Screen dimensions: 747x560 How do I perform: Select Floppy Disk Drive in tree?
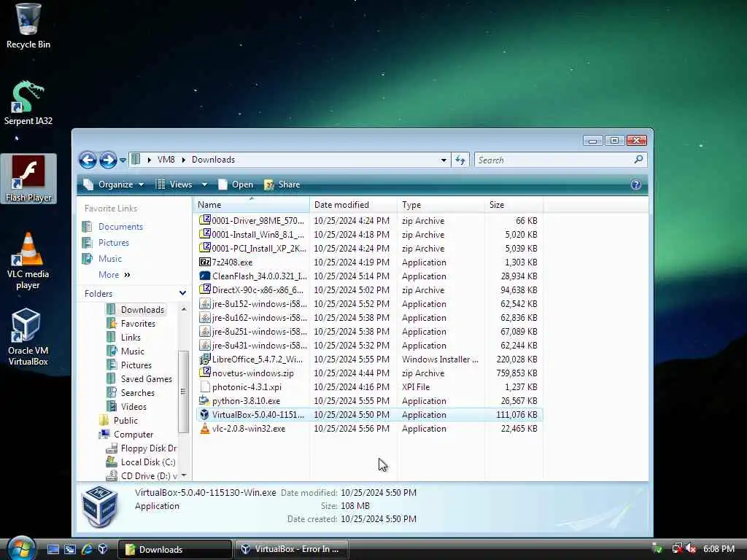pos(149,448)
